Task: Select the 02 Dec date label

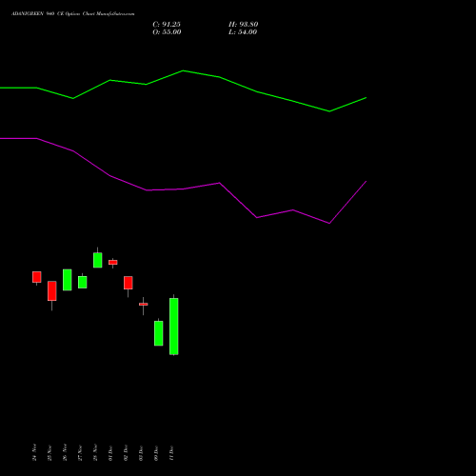Action: click(126, 453)
